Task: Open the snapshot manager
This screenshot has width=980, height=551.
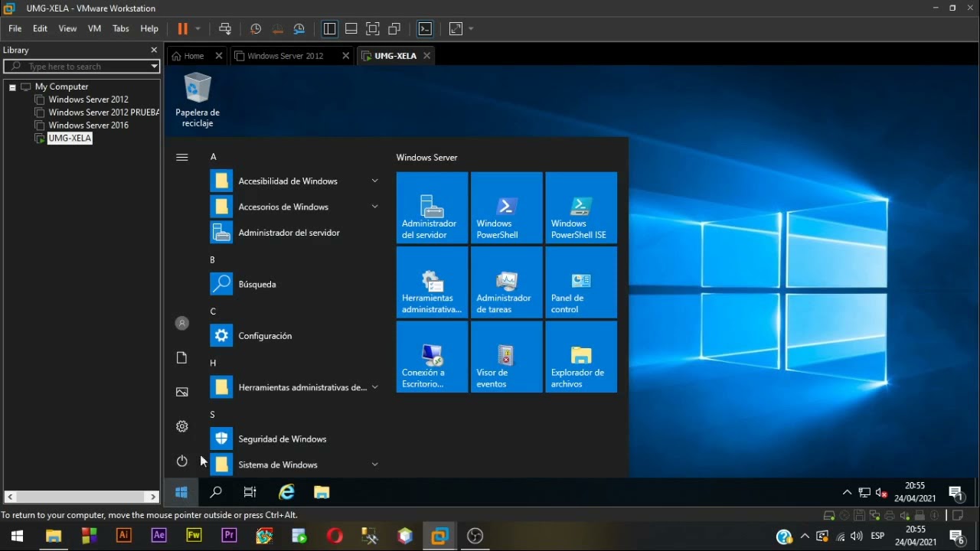Action: click(299, 28)
